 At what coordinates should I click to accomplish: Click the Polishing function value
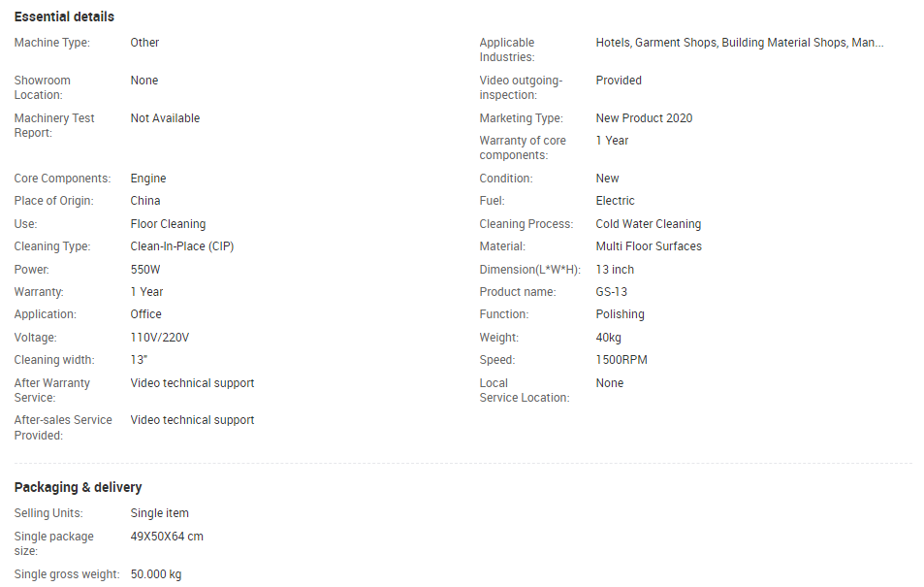620,314
